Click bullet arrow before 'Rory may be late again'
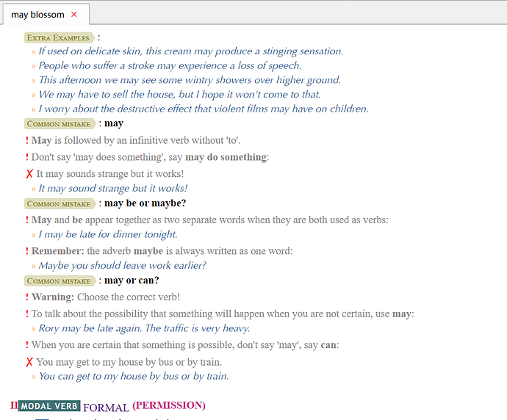This screenshot has width=507, height=420. pyautogui.click(x=34, y=329)
